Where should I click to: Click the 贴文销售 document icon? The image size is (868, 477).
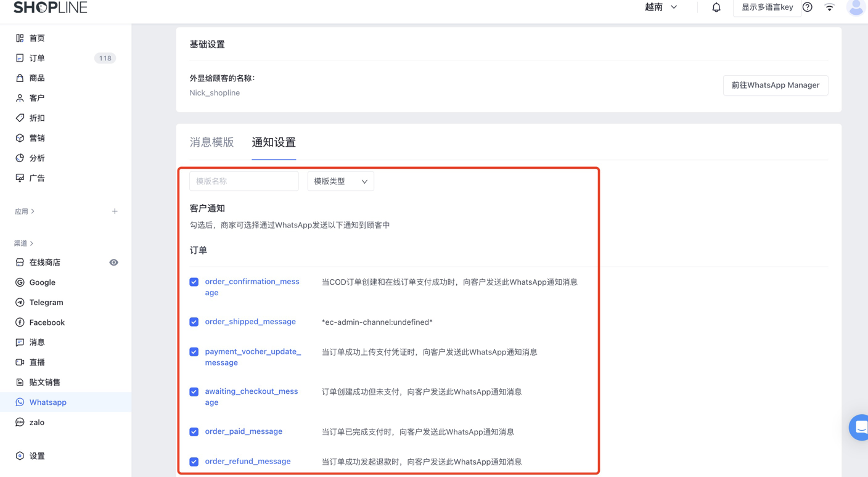20,382
